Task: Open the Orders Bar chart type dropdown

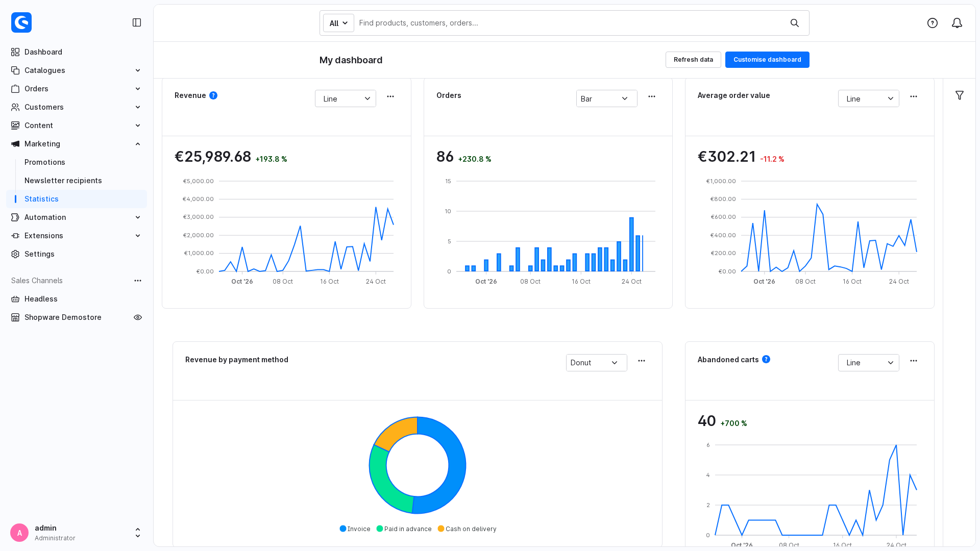Action: click(x=607, y=98)
